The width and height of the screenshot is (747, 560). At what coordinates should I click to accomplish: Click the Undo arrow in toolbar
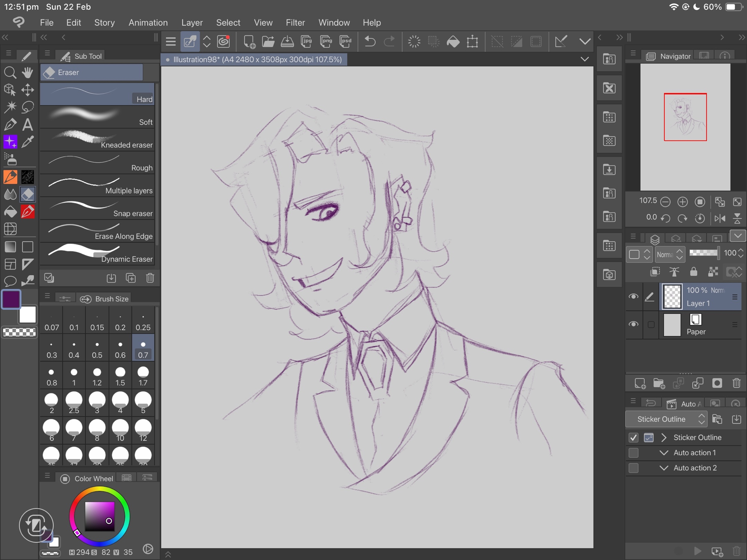click(x=370, y=41)
